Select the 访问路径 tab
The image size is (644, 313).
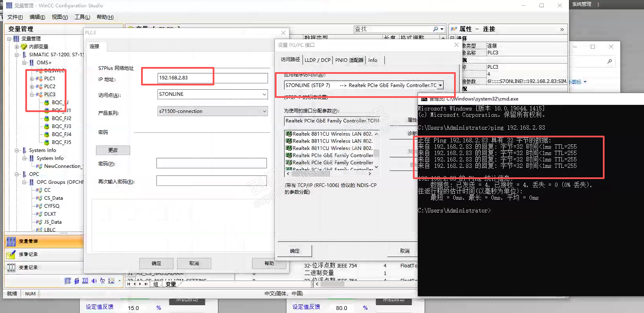coord(290,60)
